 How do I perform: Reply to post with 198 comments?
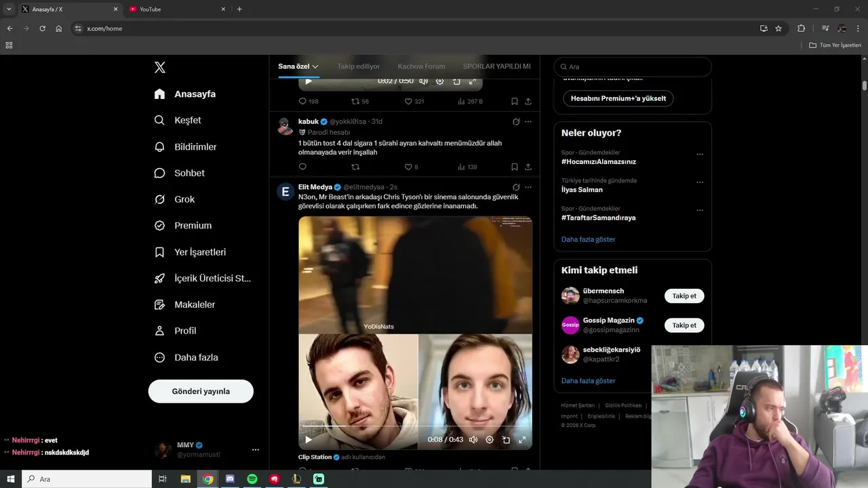coord(309,101)
